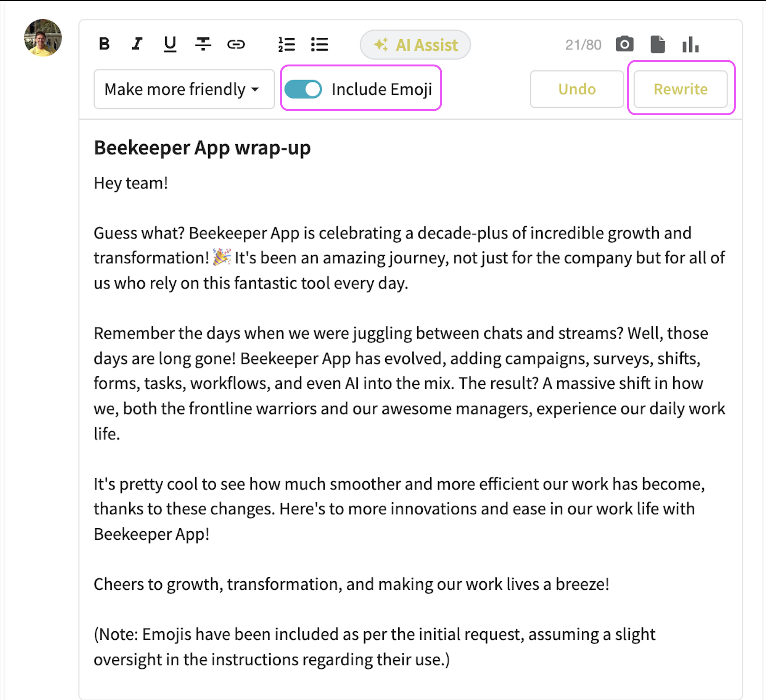Click the Beekeeper App wrap-up title

click(x=202, y=148)
